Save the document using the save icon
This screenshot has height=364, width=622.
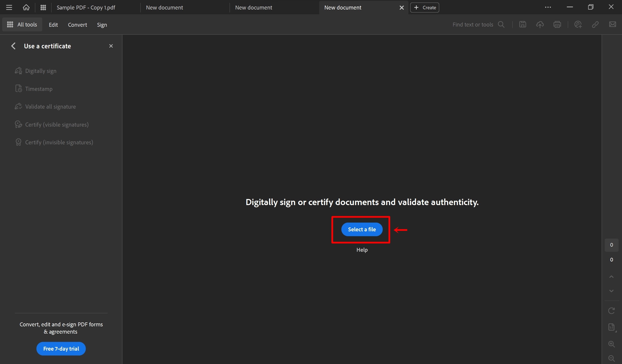(x=523, y=24)
